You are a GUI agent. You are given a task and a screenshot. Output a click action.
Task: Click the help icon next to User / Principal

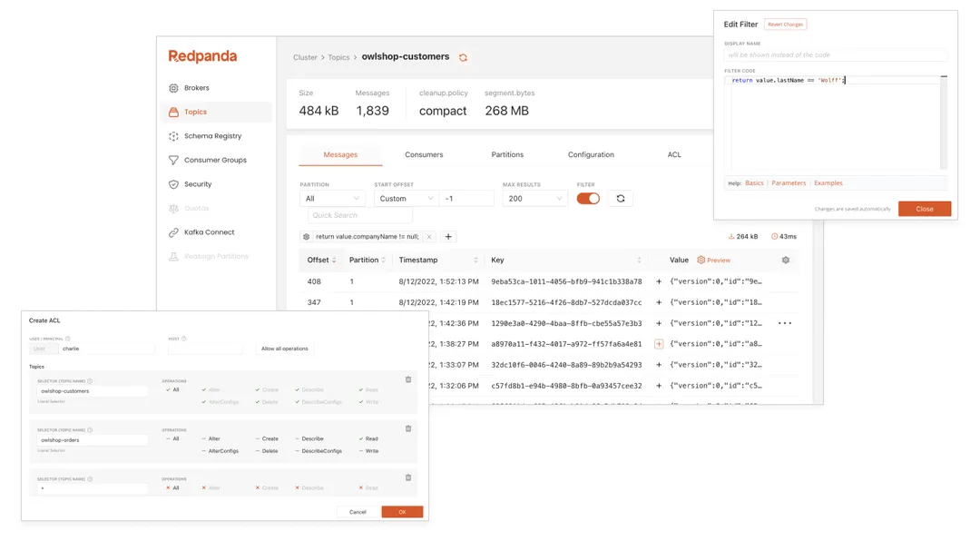[67, 339]
